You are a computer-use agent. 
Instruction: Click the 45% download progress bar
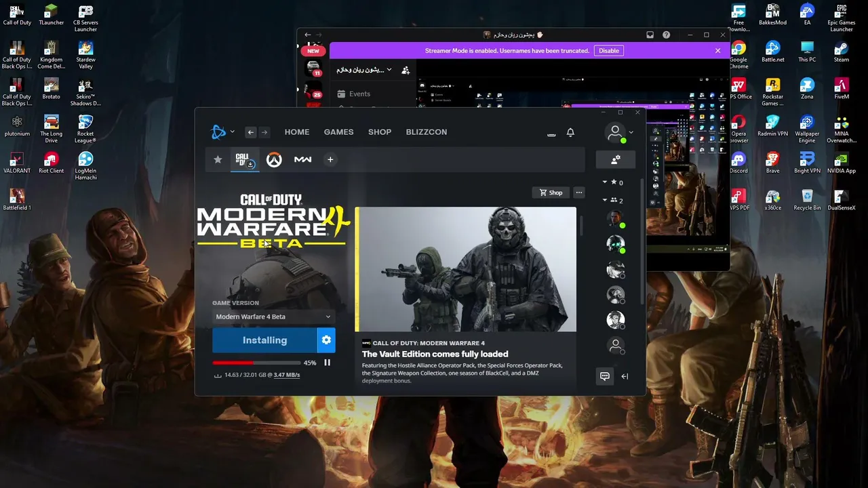(x=255, y=363)
